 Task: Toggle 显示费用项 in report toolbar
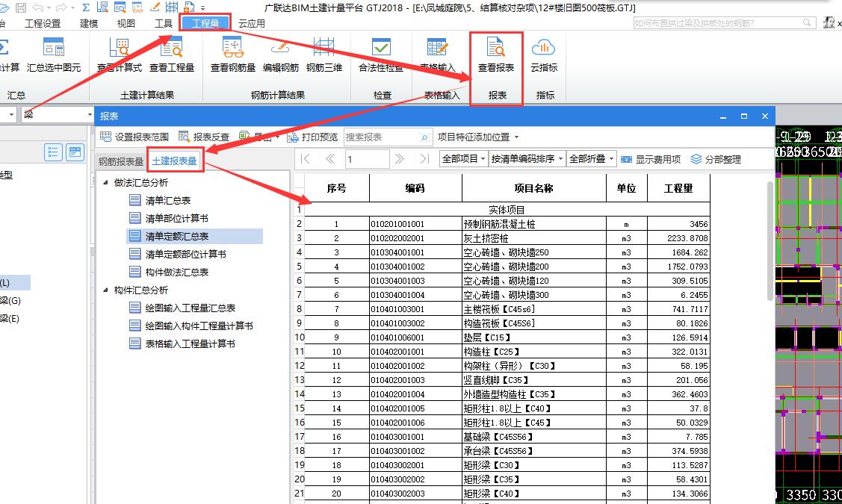click(651, 159)
